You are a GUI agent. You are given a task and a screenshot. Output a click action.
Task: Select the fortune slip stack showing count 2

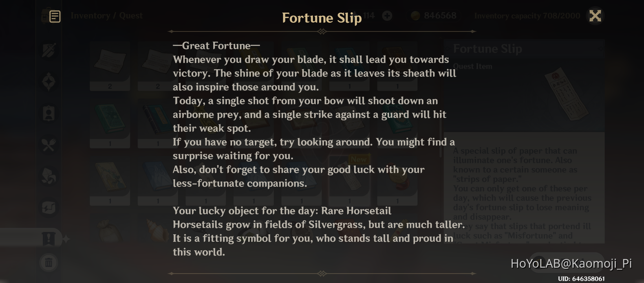coord(110,66)
